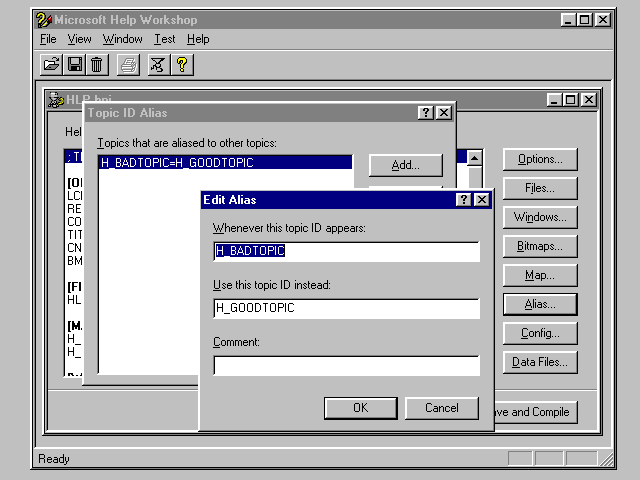Click the Bitmaps... button

540,246
